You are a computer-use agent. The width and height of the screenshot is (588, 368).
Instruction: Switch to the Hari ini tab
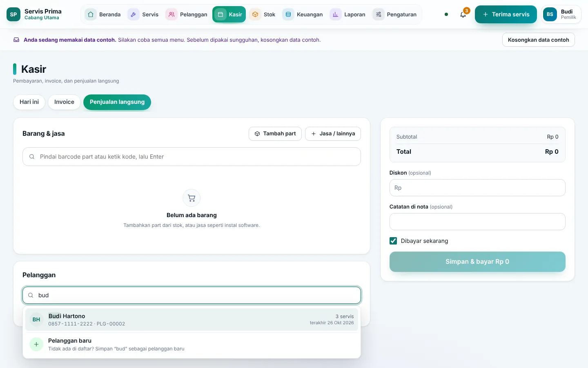point(29,102)
